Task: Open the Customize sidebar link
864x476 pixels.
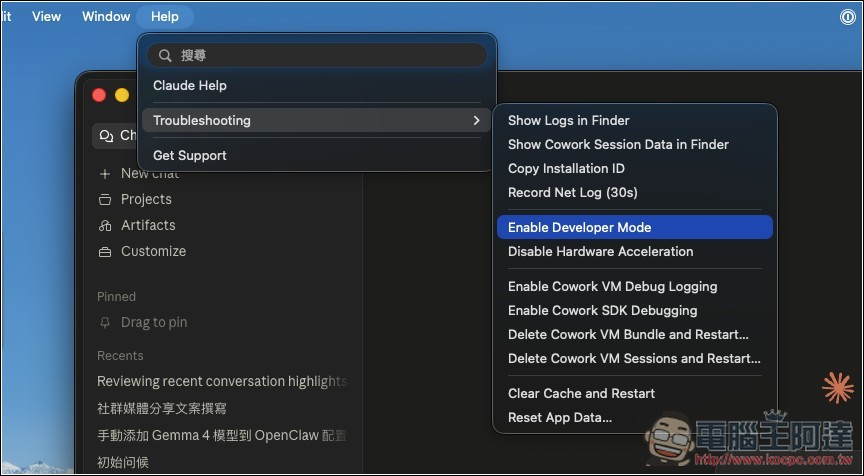Action: click(x=153, y=251)
